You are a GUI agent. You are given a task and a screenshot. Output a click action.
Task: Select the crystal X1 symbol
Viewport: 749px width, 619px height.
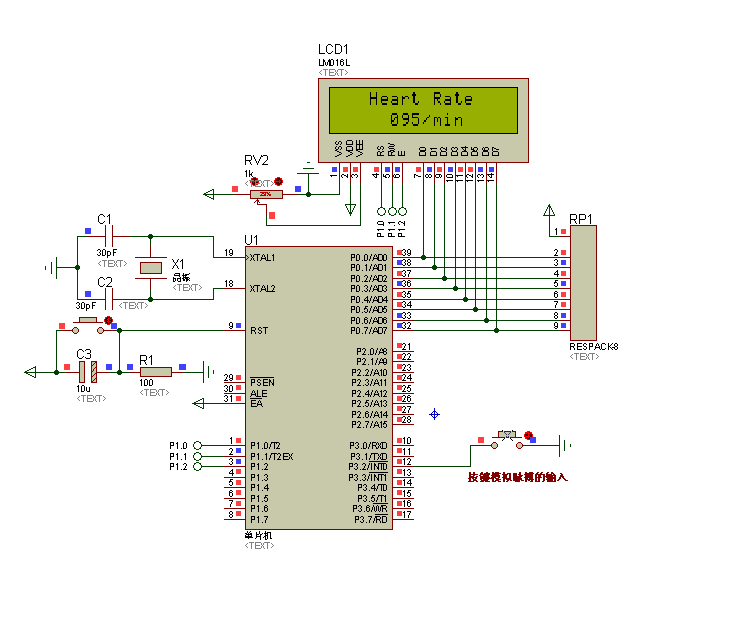click(150, 268)
